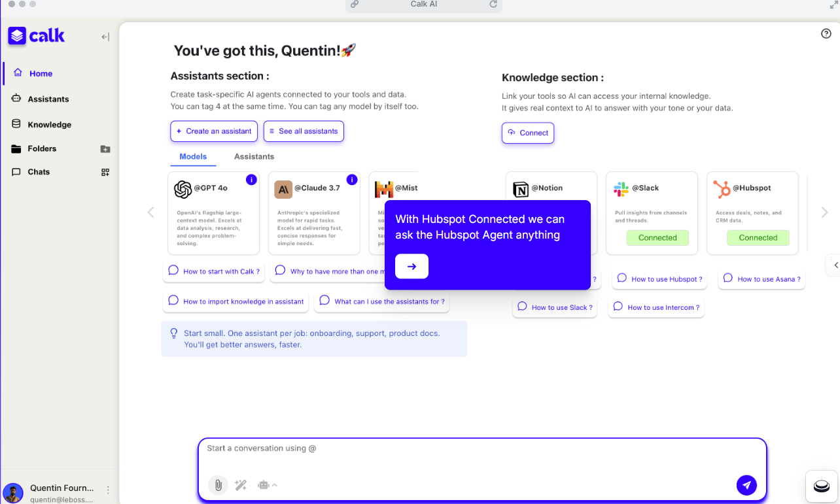This screenshot has height=504, width=840.
Task: Open help via the question mark icon
Action: pos(826,33)
